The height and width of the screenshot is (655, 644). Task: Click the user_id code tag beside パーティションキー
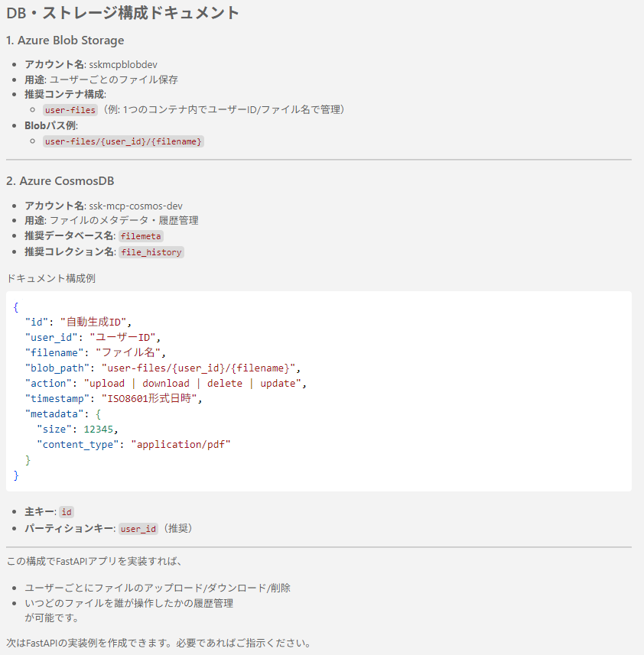point(138,528)
